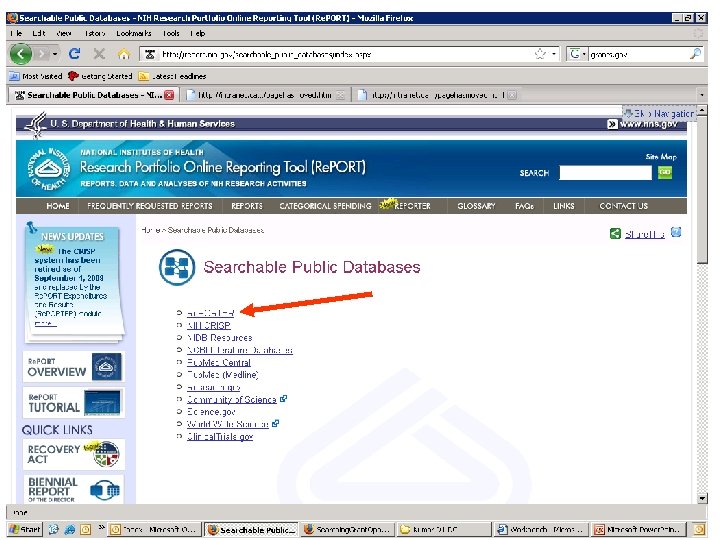Open the RePORT Overview sidebar tile
The image size is (720, 540).
[73, 366]
